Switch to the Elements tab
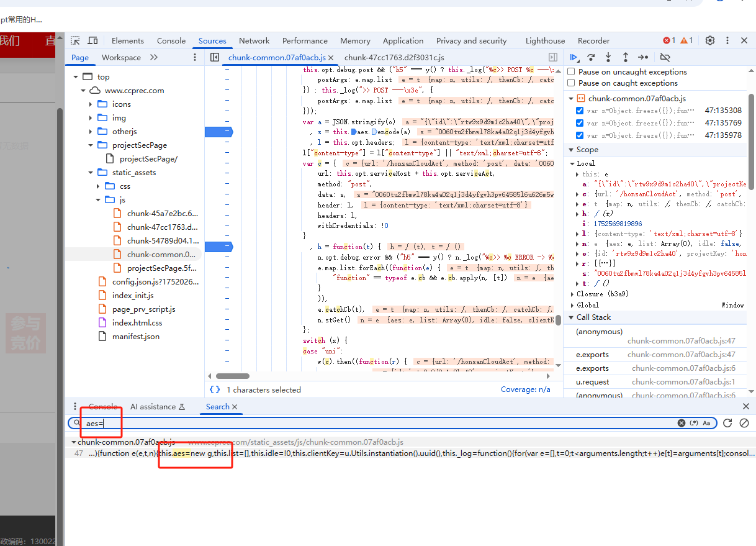 [128, 40]
